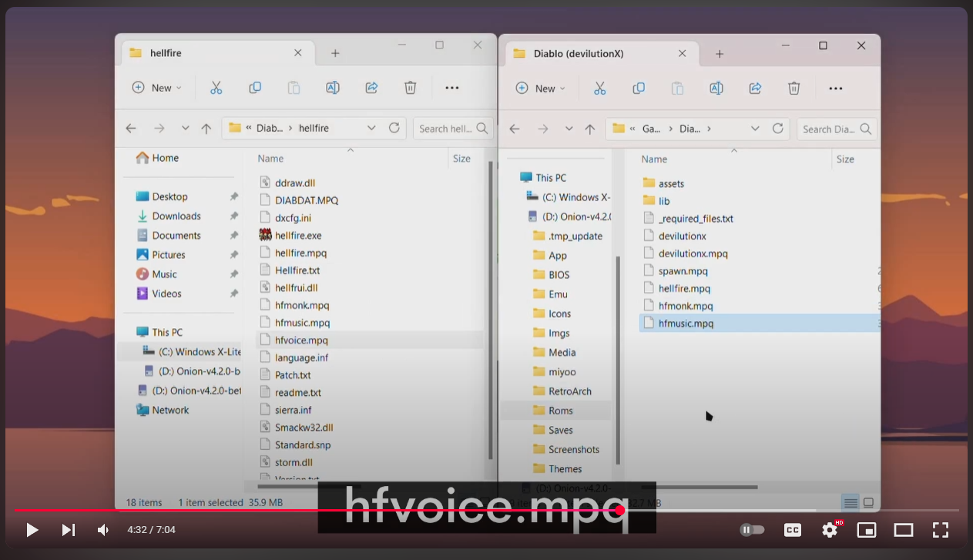Click Share icon in Diablo (devilutionX) window
973x560 pixels.
pyautogui.click(x=755, y=89)
